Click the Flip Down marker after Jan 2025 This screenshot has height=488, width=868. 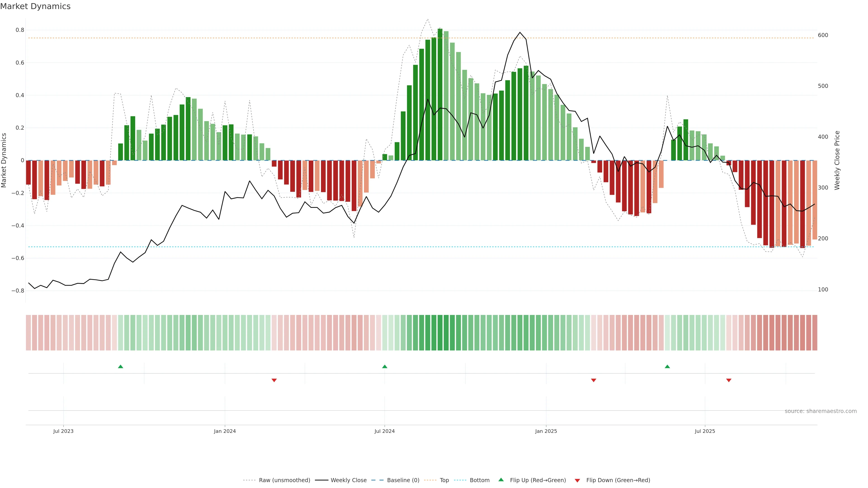pos(593,380)
